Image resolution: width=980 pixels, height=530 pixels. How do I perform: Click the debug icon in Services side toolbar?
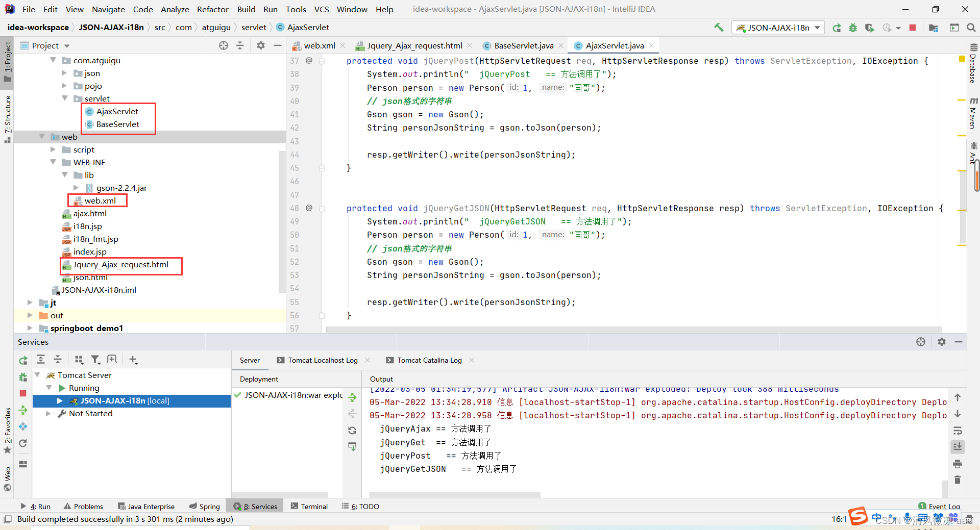23,377
